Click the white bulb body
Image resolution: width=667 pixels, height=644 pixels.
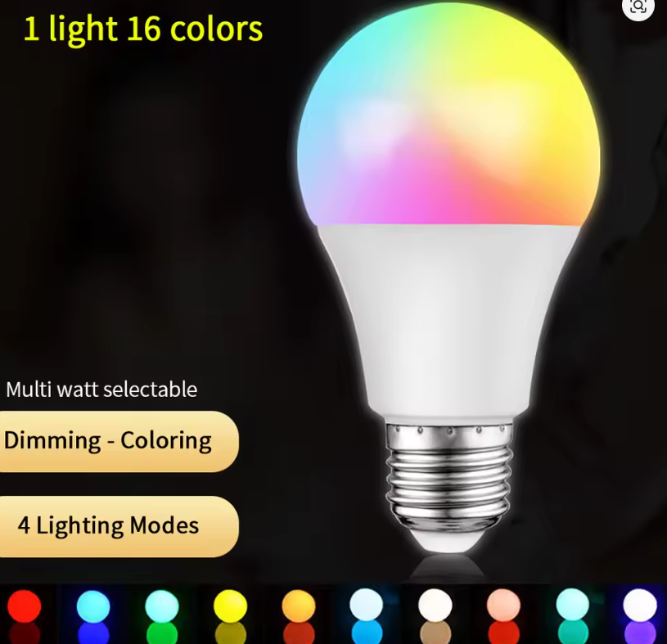tap(448, 319)
